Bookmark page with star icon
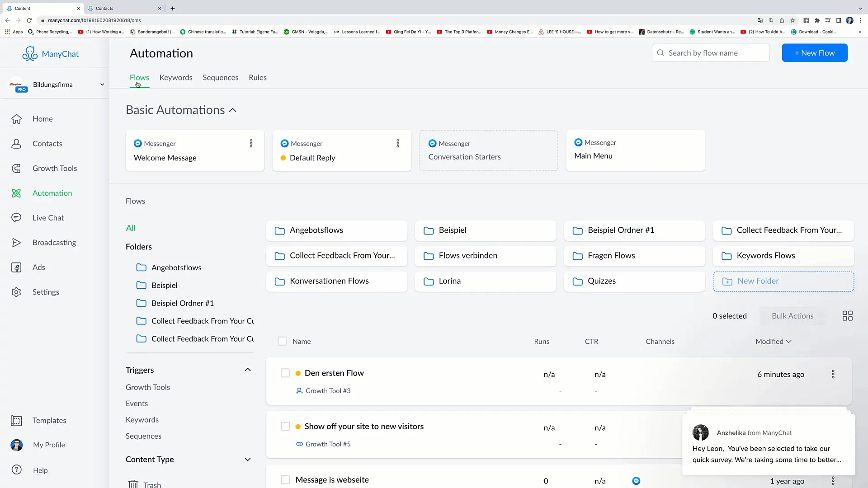The image size is (868, 488). click(x=793, y=20)
